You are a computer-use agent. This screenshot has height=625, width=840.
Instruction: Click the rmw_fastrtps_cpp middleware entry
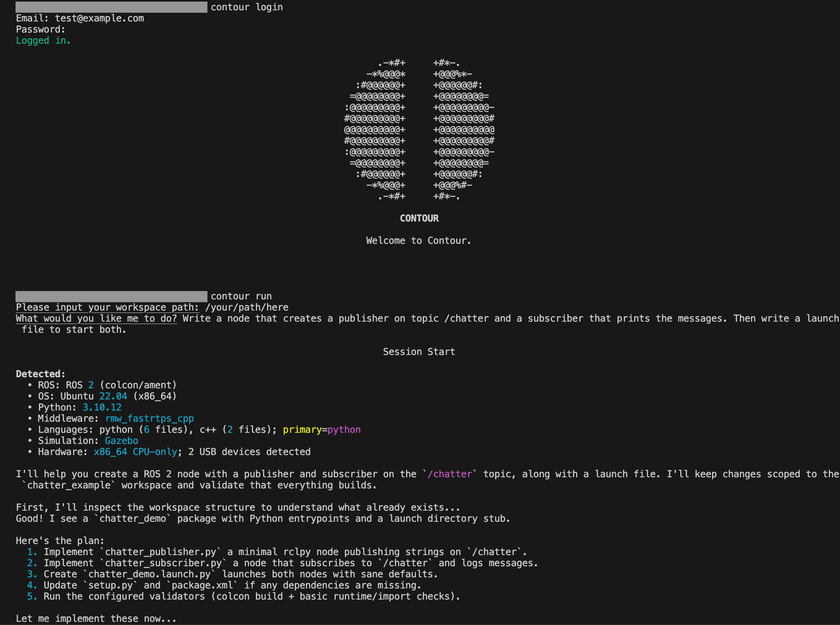pyautogui.click(x=149, y=418)
